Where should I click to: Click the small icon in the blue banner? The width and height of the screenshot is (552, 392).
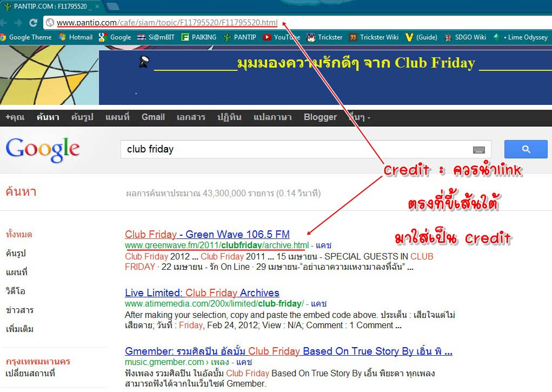(x=144, y=62)
